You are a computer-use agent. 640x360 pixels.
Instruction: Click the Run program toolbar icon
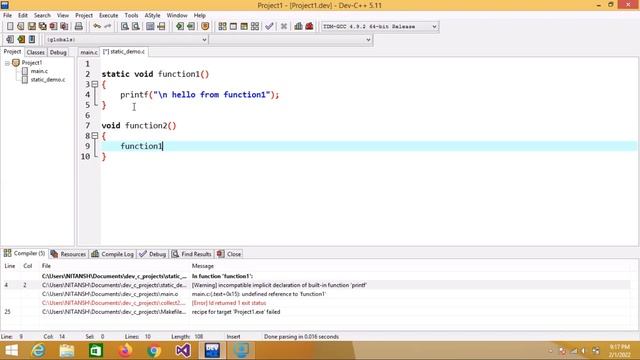pos(233,27)
